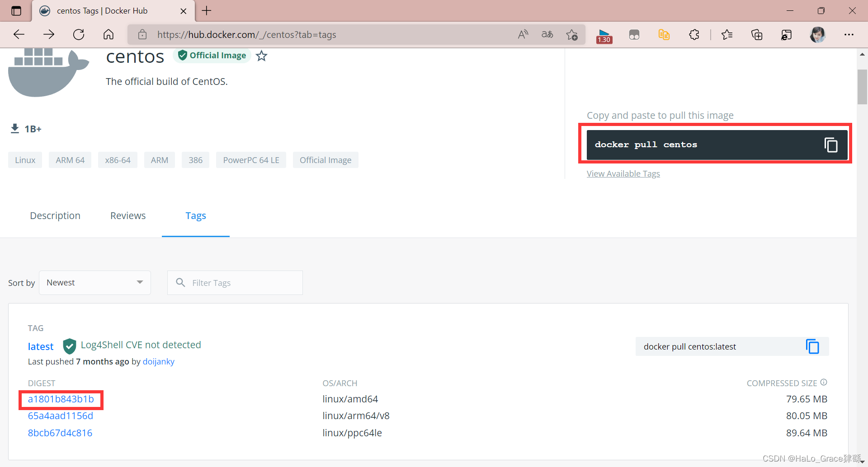Click the 386 tag chip
Screen dimensions: 868x467
195,160
